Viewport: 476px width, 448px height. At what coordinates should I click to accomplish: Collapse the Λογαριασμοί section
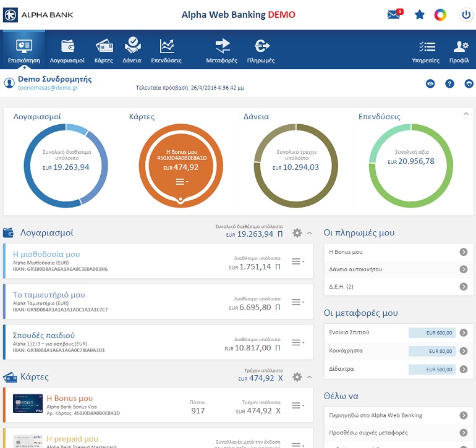coord(310,233)
